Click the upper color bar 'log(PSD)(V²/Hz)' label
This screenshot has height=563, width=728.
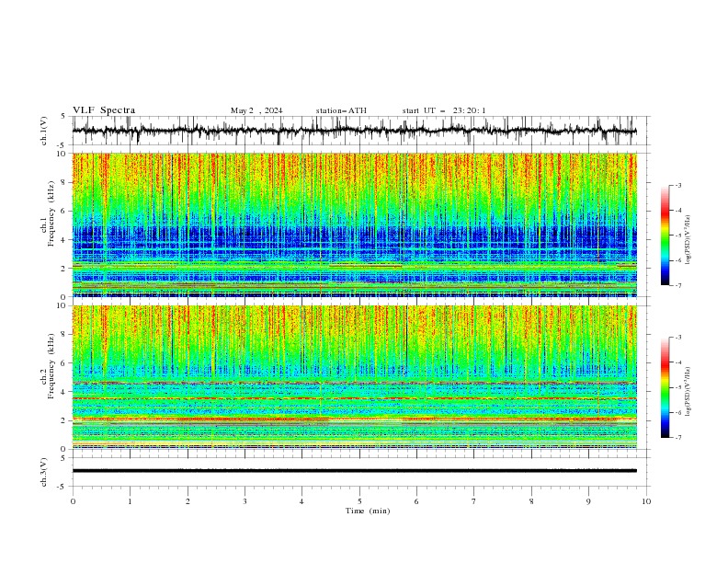[688, 239]
